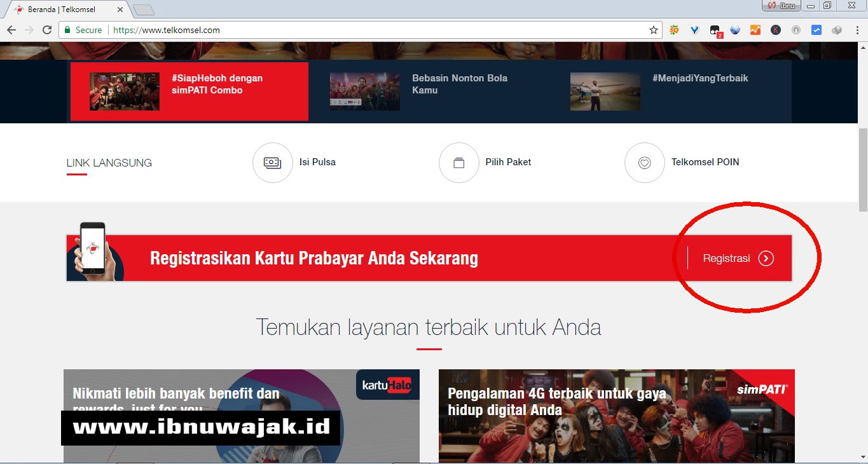Screen dimensions: 868x464
Task: Click the Telkomsel POIN heart icon
Action: click(x=644, y=163)
